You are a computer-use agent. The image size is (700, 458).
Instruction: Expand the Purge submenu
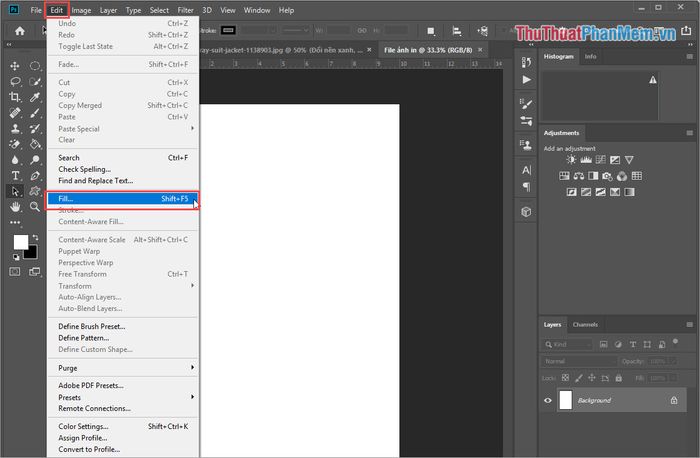point(123,368)
